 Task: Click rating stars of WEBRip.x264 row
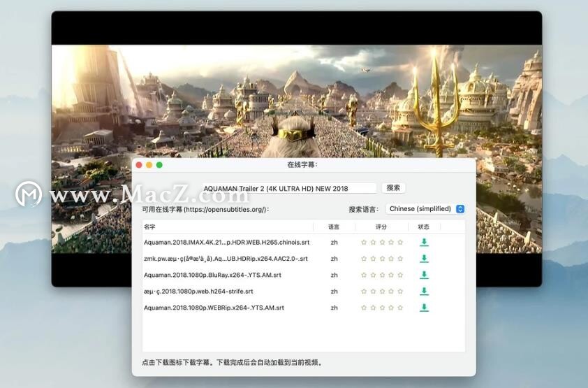click(x=382, y=308)
